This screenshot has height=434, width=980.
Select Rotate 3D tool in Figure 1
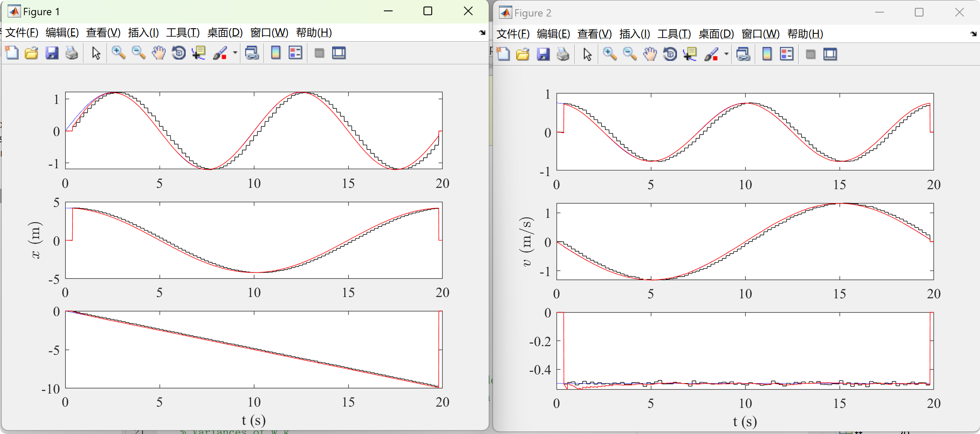[x=179, y=53]
